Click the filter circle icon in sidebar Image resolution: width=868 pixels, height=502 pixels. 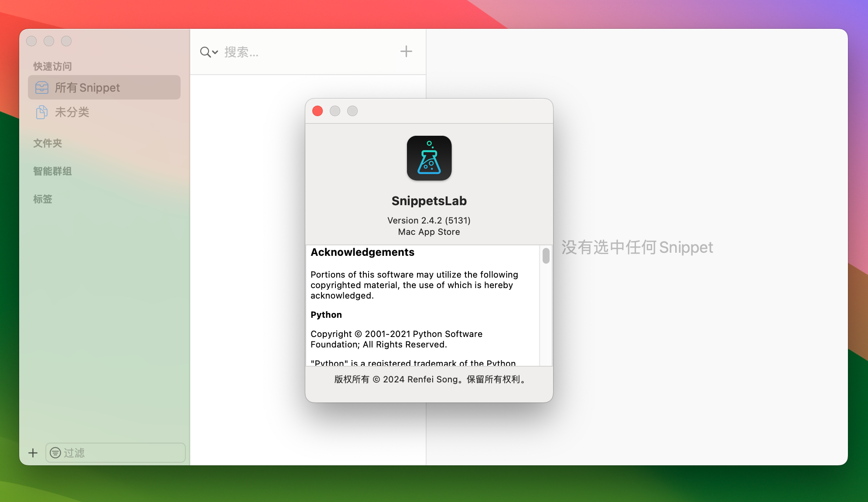coord(55,453)
